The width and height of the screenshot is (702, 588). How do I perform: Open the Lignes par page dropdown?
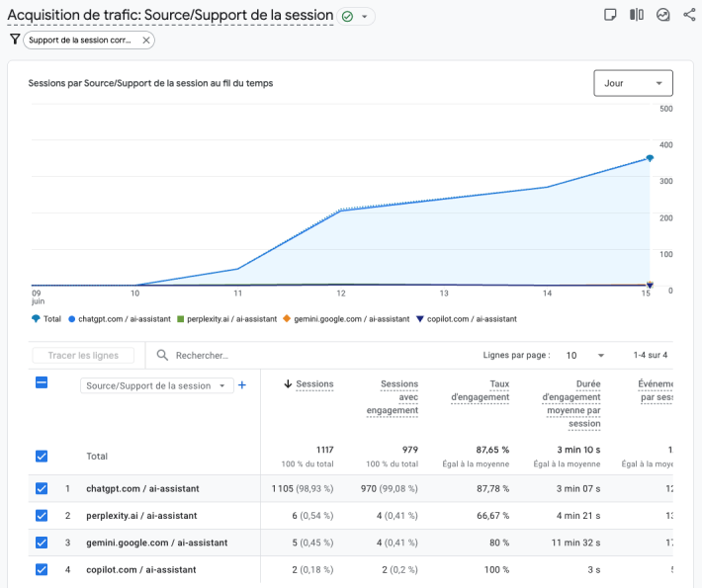point(584,356)
